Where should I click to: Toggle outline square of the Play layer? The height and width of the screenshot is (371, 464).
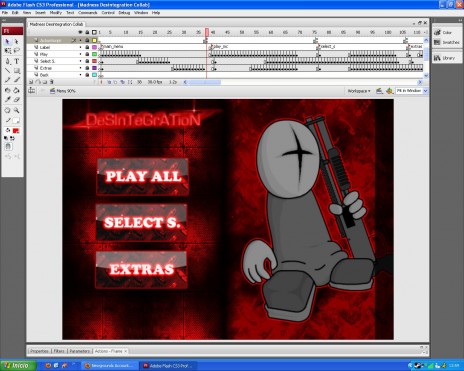pyautogui.click(x=94, y=54)
